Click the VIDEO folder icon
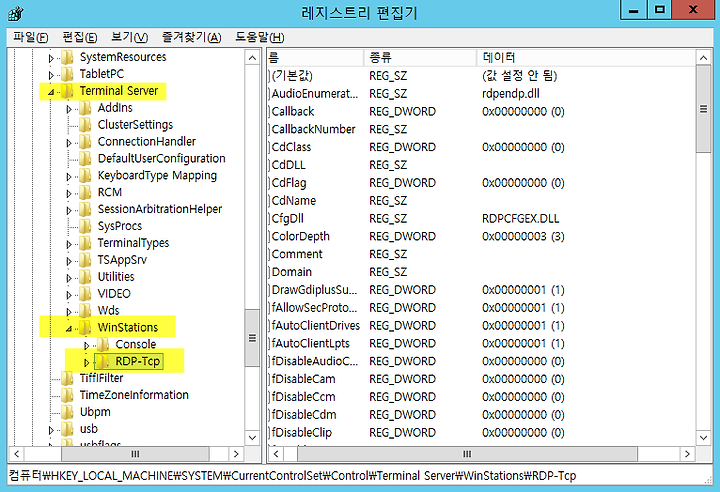The image size is (720, 492). (x=85, y=294)
